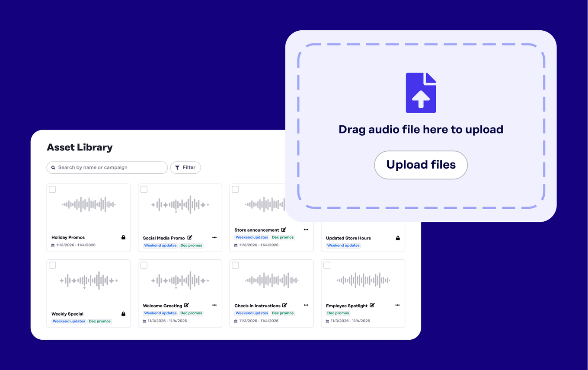Click the Store announcement title
This screenshot has height=370, width=588.
[x=257, y=230]
